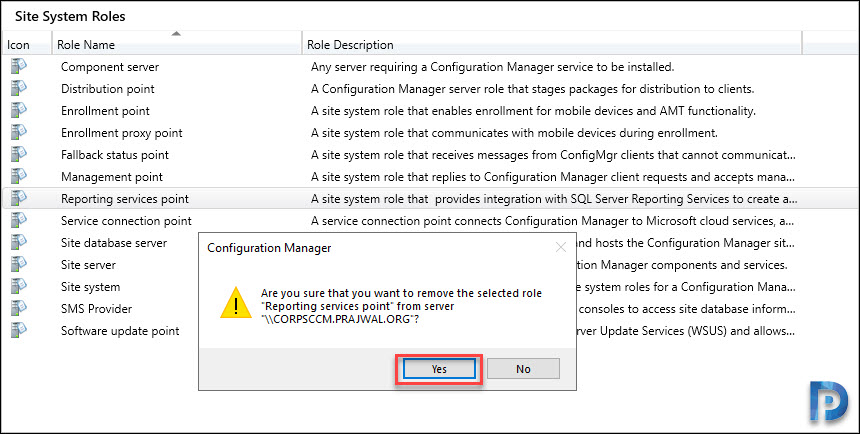This screenshot has height=434, width=860.
Task: Select the Enrollment proxy point row
Action: 430,133
